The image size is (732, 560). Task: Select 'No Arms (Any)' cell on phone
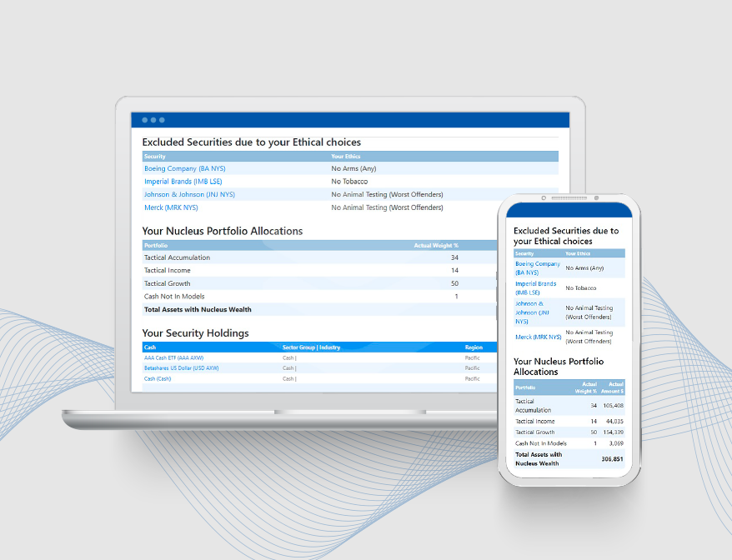pyautogui.click(x=584, y=268)
